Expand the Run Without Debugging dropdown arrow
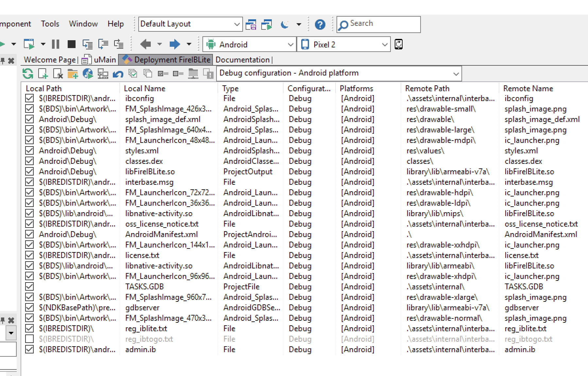Viewport: 588px width, 376px height. (43, 44)
